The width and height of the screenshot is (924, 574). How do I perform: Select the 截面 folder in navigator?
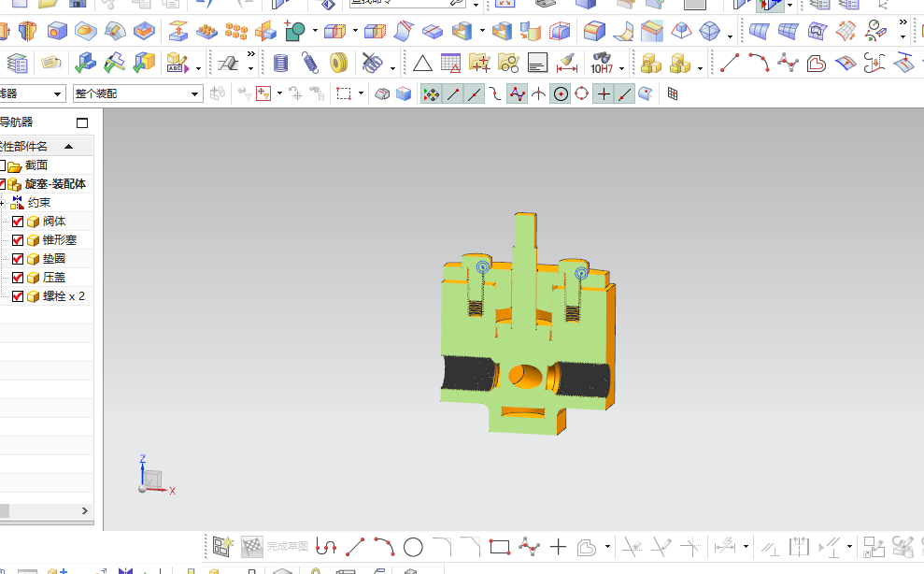pos(36,165)
